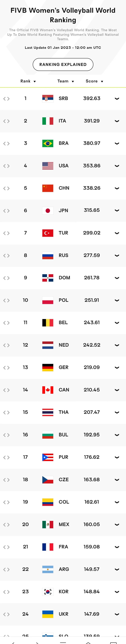Expand the ITA row details chevron

coord(117,121)
